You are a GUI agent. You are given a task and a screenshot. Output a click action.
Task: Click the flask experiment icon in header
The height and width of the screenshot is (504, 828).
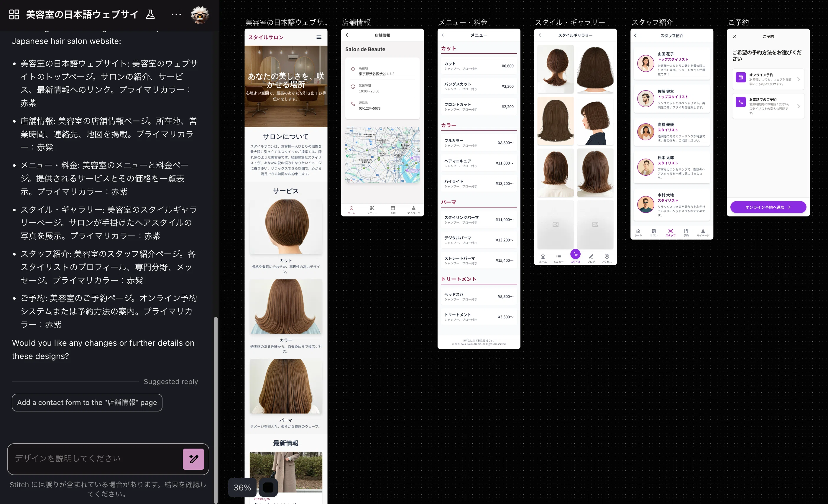(150, 14)
